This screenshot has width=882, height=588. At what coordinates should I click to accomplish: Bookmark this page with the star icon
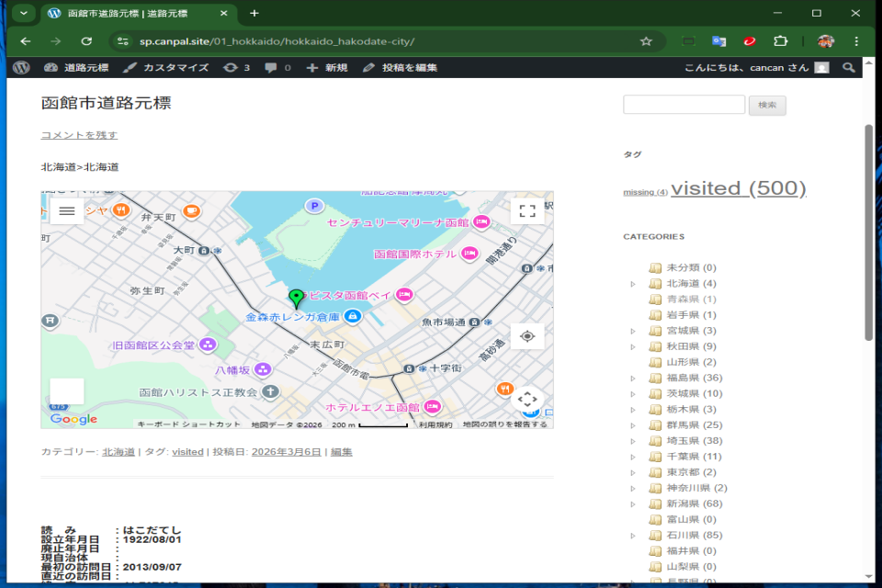646,41
